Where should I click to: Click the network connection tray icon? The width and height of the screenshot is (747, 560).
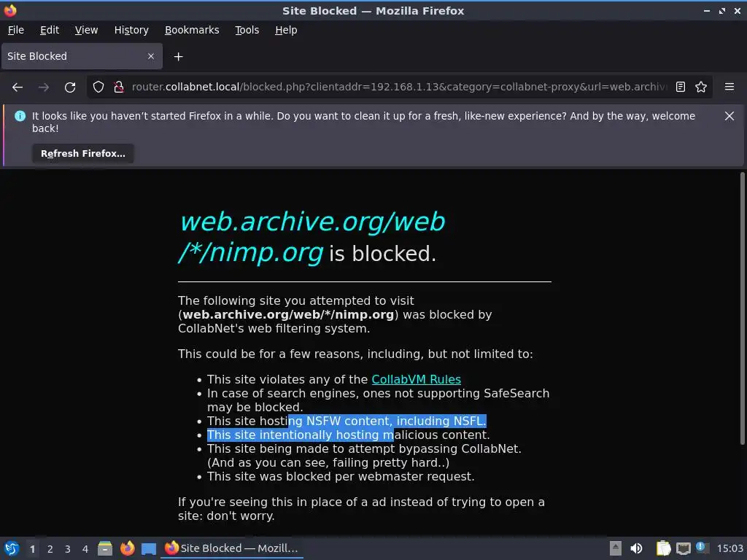(684, 548)
